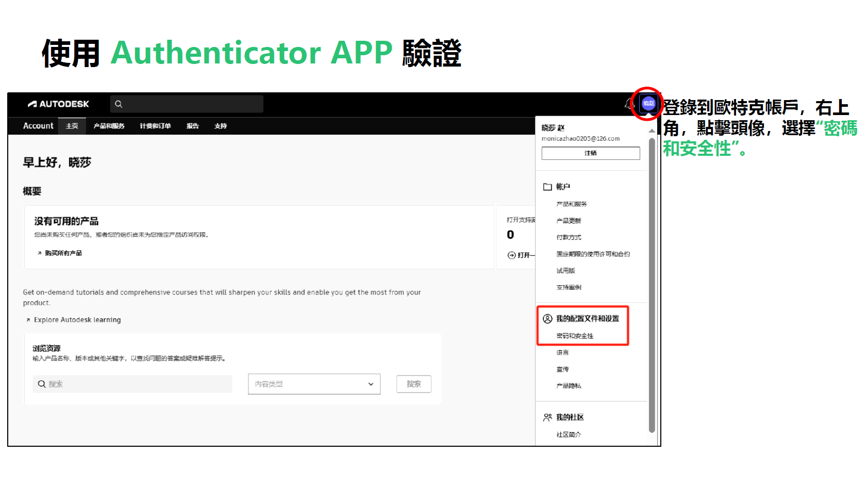Open 产品隐私 menu entry
The height and width of the screenshot is (487, 868).
569,386
